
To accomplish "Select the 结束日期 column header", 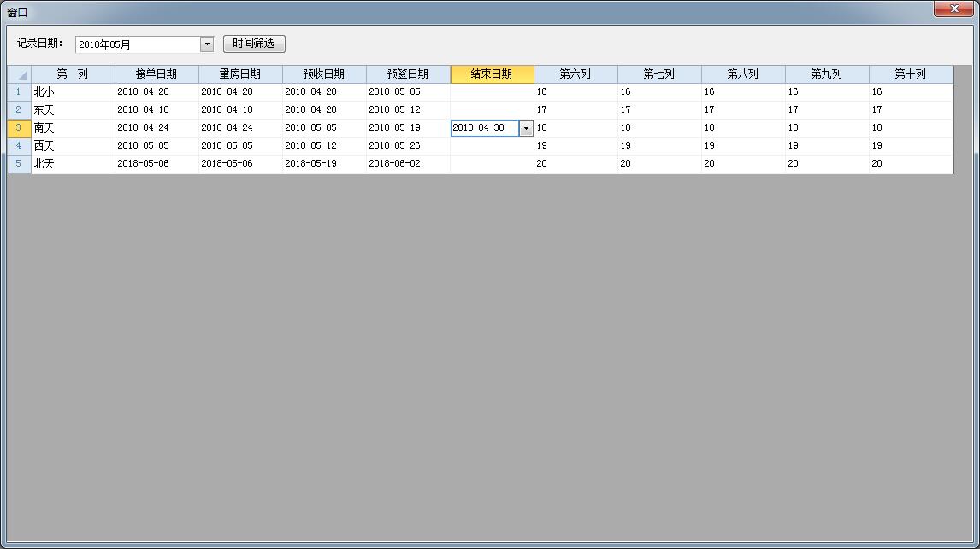I will coord(492,74).
